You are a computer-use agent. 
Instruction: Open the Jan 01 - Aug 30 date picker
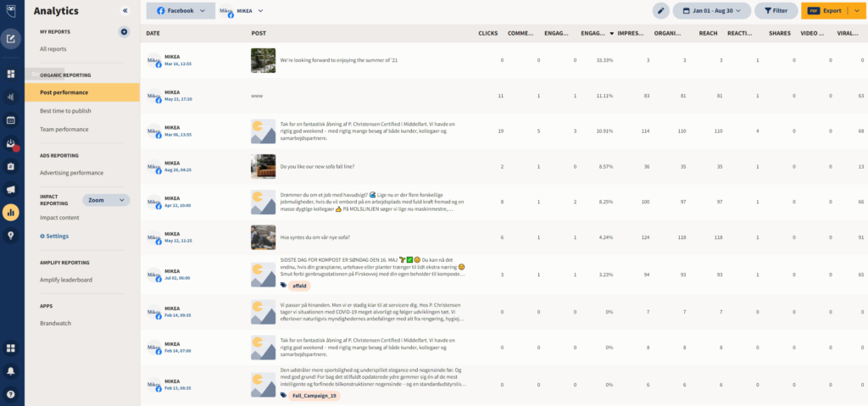(711, 11)
